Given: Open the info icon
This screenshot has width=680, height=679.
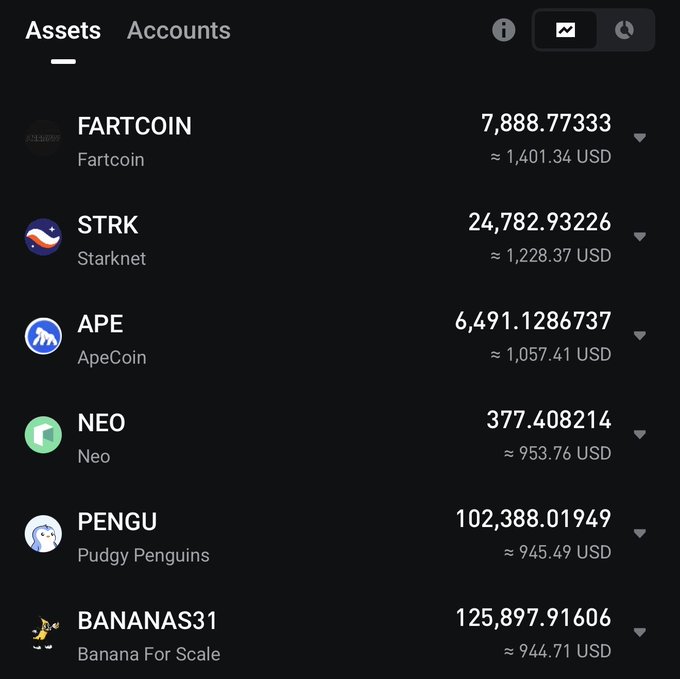Looking at the screenshot, I should (x=503, y=30).
